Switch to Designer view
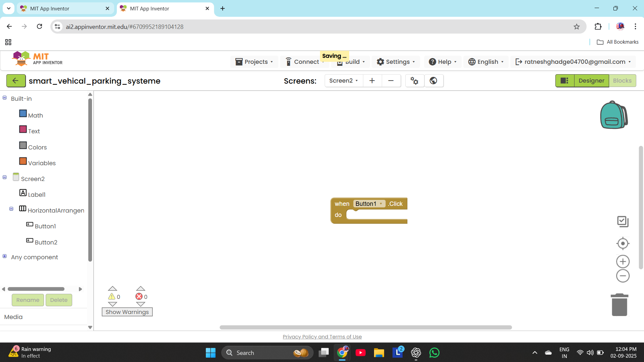This screenshot has height=362, width=644. (x=591, y=81)
